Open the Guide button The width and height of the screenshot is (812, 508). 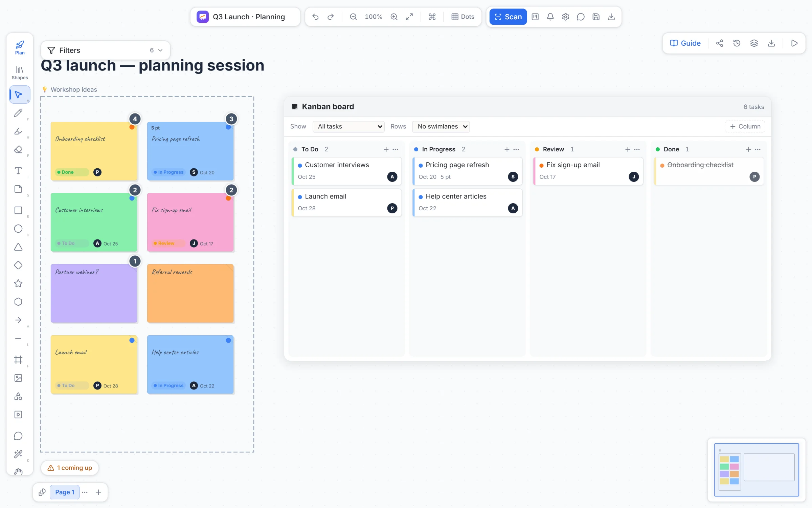pyautogui.click(x=685, y=43)
